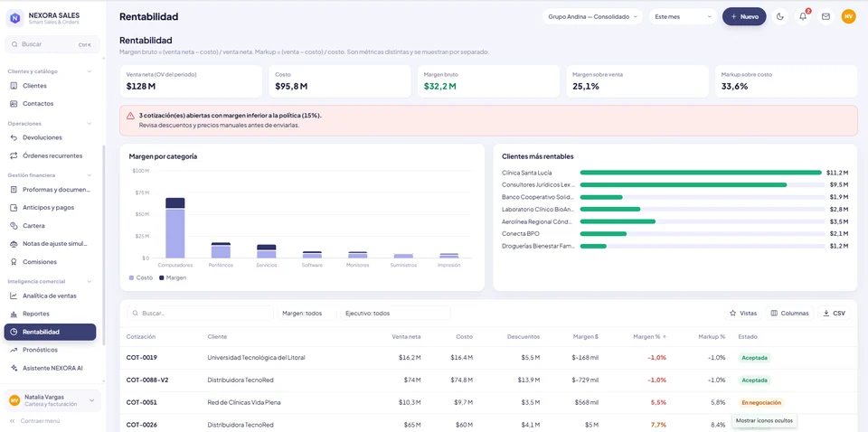The width and height of the screenshot is (868, 432).
Task: Go to Reportes menu item
Action: [x=50, y=314]
